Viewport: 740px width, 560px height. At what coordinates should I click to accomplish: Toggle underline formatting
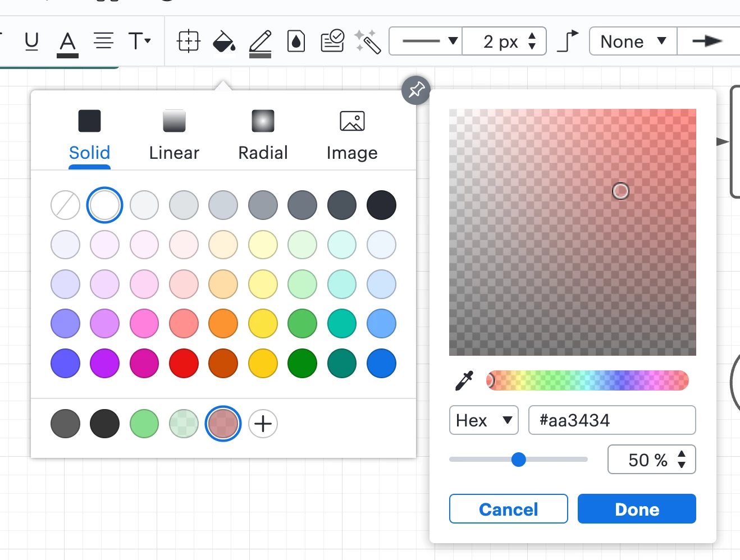click(31, 40)
